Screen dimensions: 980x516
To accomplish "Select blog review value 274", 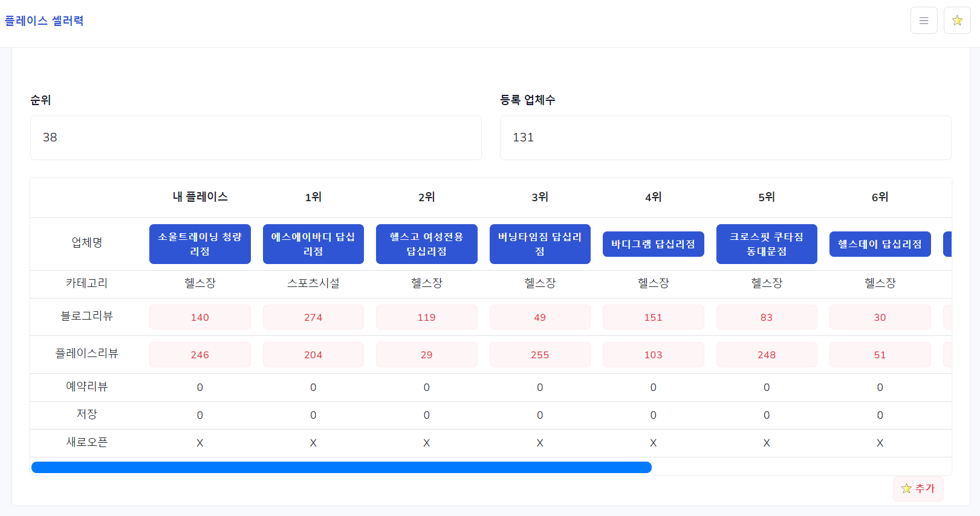I will [x=313, y=317].
